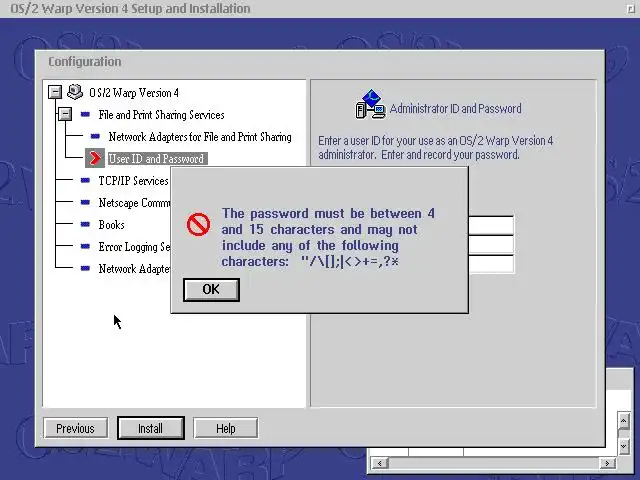Click background window vertical scroll up arrow
Screen dimensions: 640x480
pyautogui.click(x=624, y=420)
